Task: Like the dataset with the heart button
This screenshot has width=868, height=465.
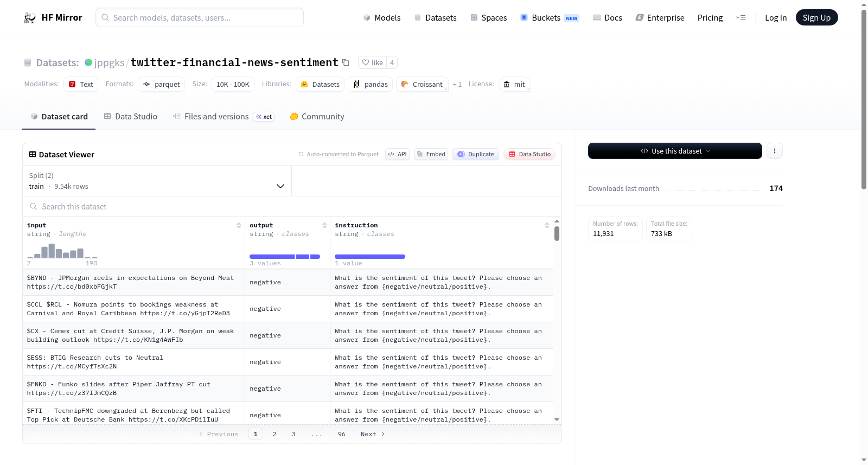Action: 372,62
